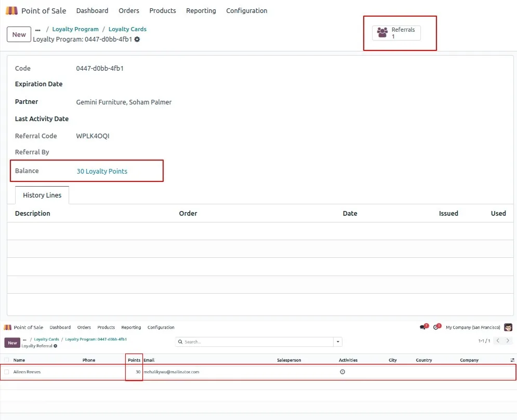Expand the breadcrumb ellipsis in Loyalty Referral view
This screenshot has height=420, width=517.
24,339
